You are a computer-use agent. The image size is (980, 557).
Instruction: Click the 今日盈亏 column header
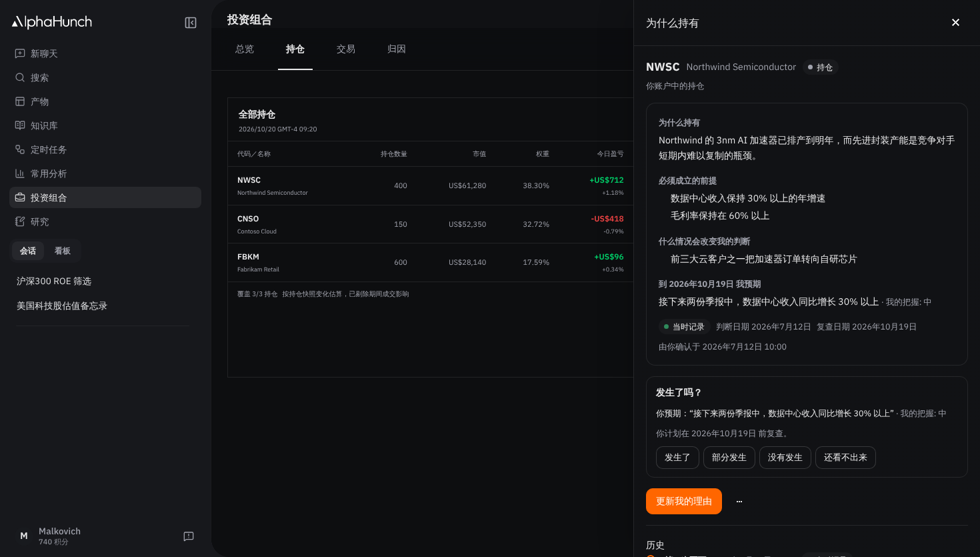(610, 154)
